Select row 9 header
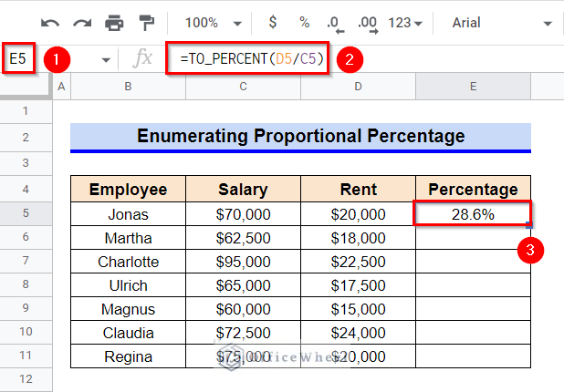This screenshot has height=392, width=564. (26, 308)
